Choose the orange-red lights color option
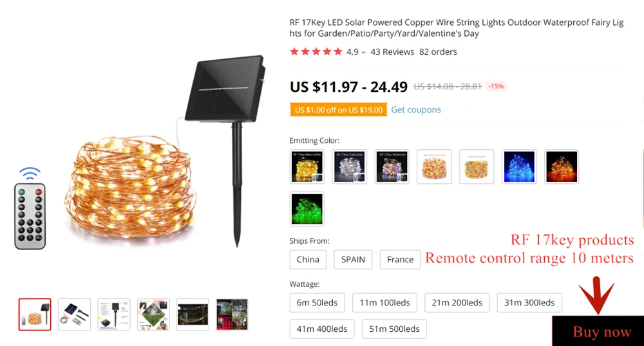This screenshot has width=644, height=346. point(562,167)
